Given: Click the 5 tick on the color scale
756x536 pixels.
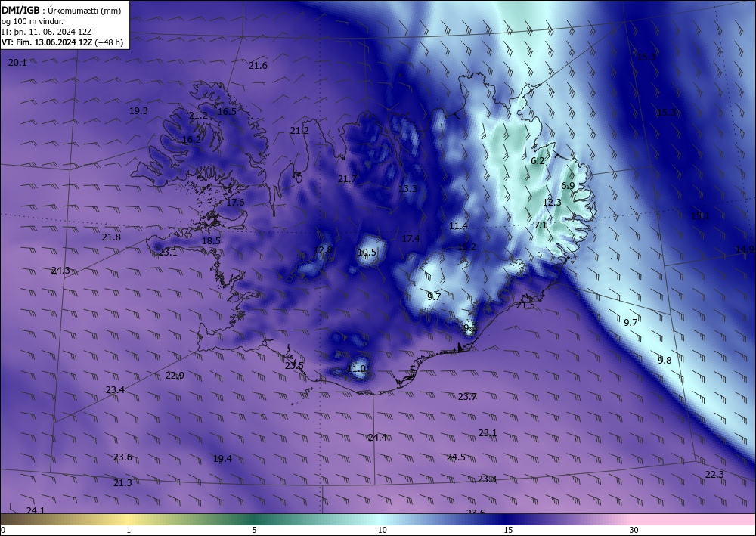Looking at the screenshot, I should pos(254,530).
